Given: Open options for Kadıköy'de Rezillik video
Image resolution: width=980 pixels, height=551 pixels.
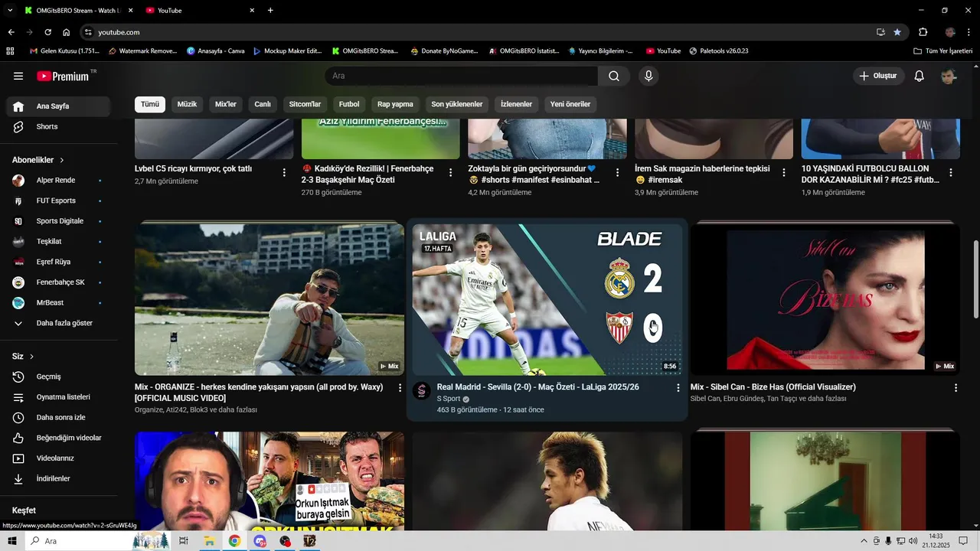Looking at the screenshot, I should [451, 173].
